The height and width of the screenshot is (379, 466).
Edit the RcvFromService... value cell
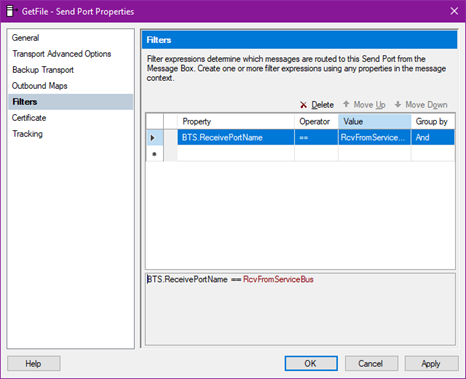(x=375, y=137)
